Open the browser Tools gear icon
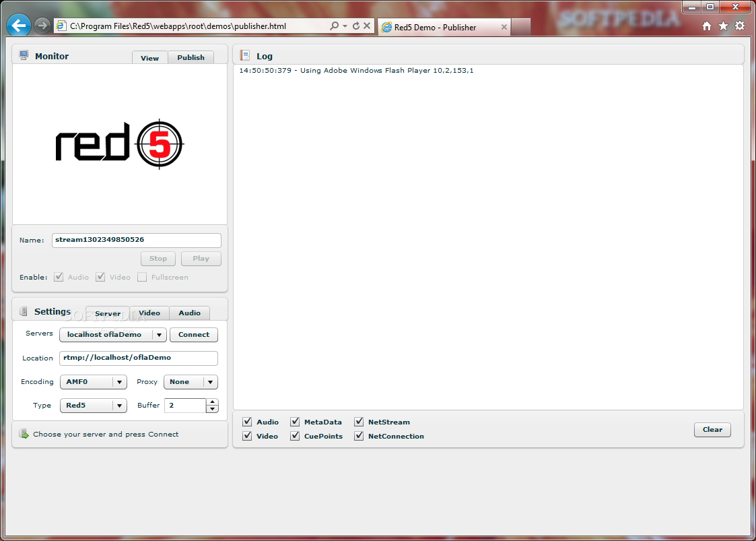 pyautogui.click(x=740, y=26)
